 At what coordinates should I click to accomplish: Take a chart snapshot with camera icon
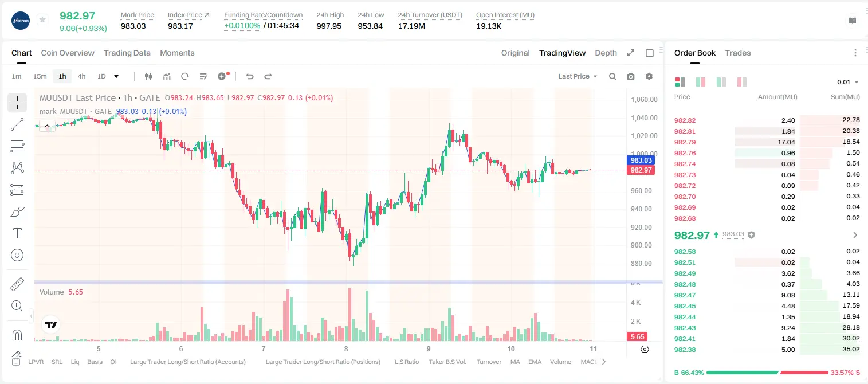point(631,76)
